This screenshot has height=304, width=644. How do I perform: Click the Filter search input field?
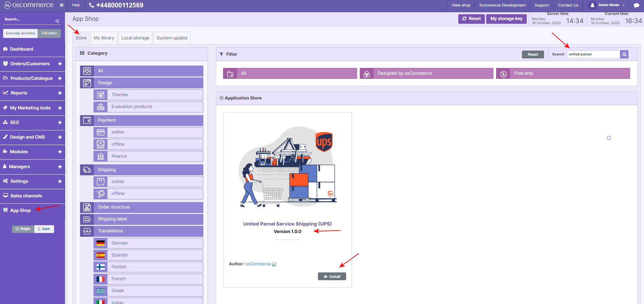(593, 54)
